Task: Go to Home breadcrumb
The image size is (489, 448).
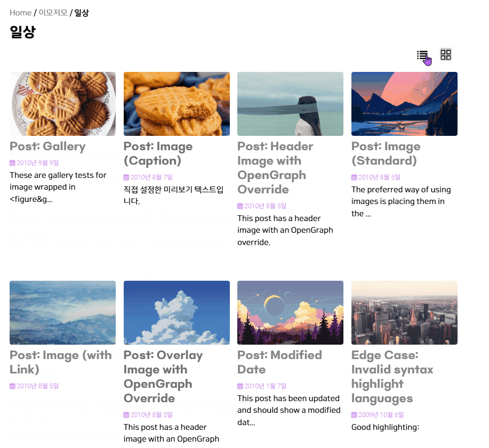Action: tap(21, 13)
